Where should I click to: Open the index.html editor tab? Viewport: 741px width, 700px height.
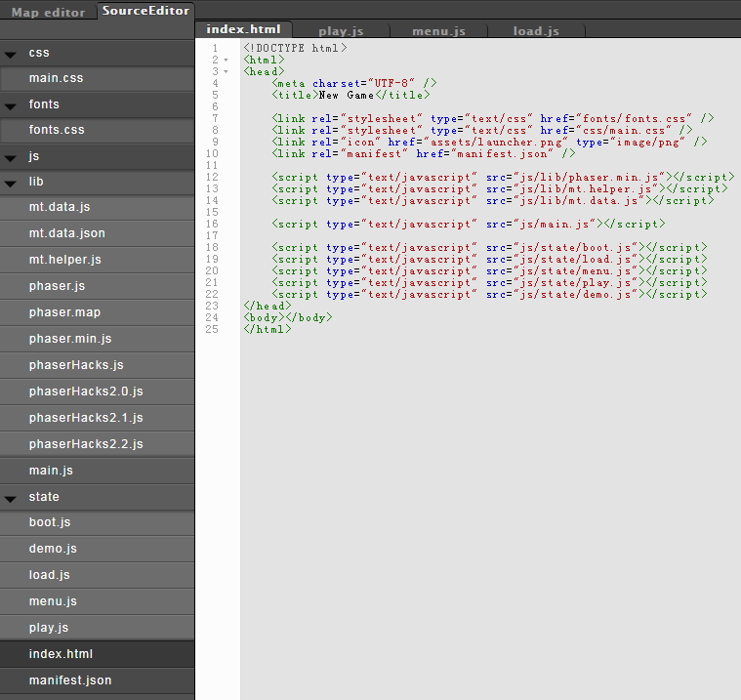coord(243,29)
